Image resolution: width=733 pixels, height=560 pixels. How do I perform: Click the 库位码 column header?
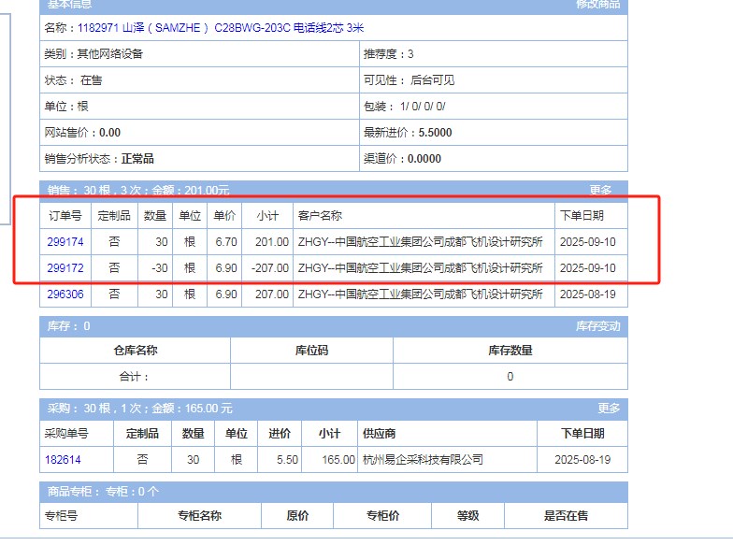point(311,351)
